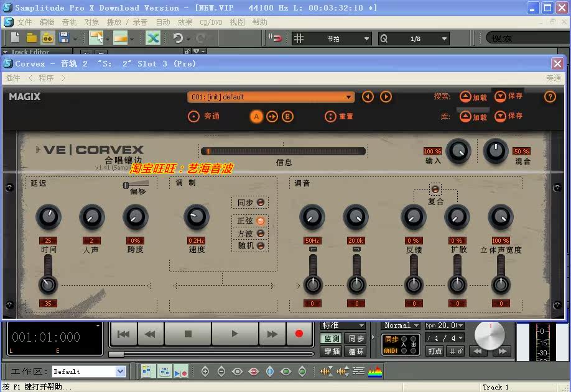Open the 音轨 menu
The height and width of the screenshot is (392, 571).
click(69, 22)
